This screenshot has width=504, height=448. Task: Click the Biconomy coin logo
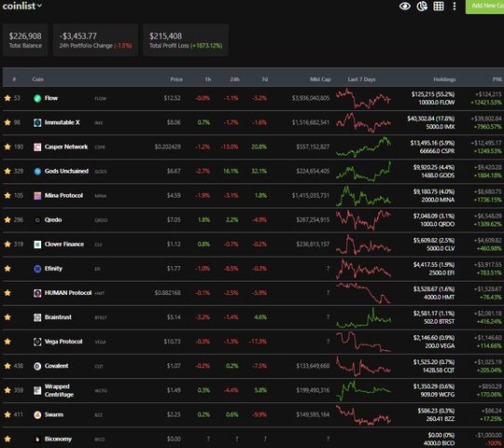[37, 439]
